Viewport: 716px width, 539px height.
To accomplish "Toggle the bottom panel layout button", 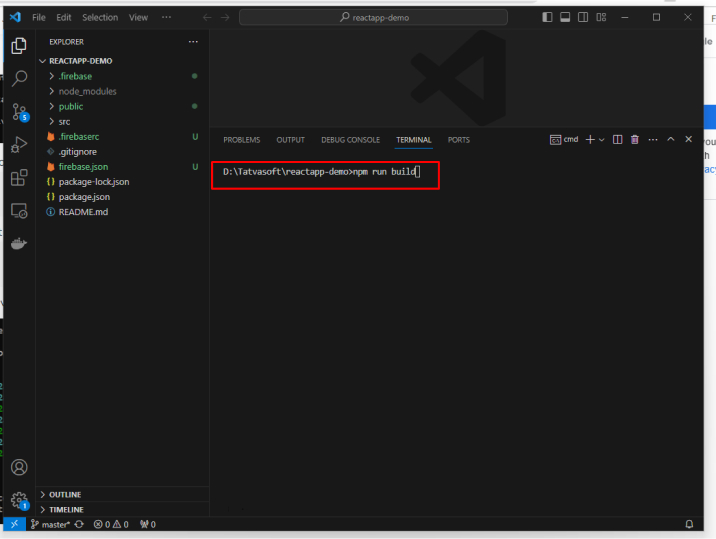I will click(565, 17).
